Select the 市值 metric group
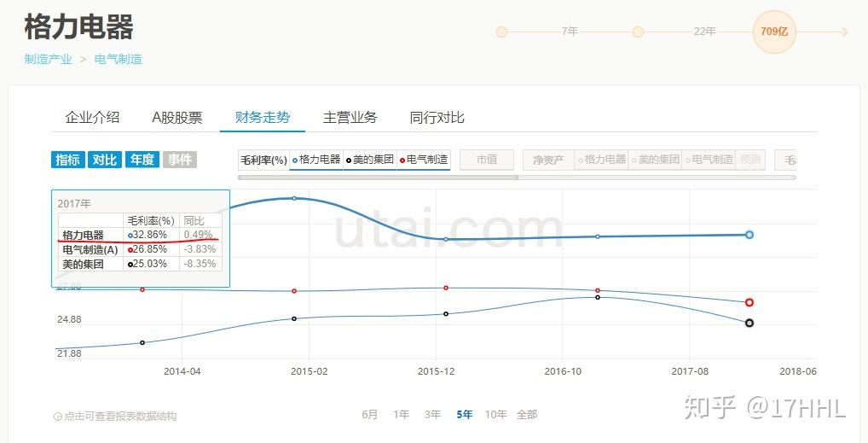 point(487,160)
